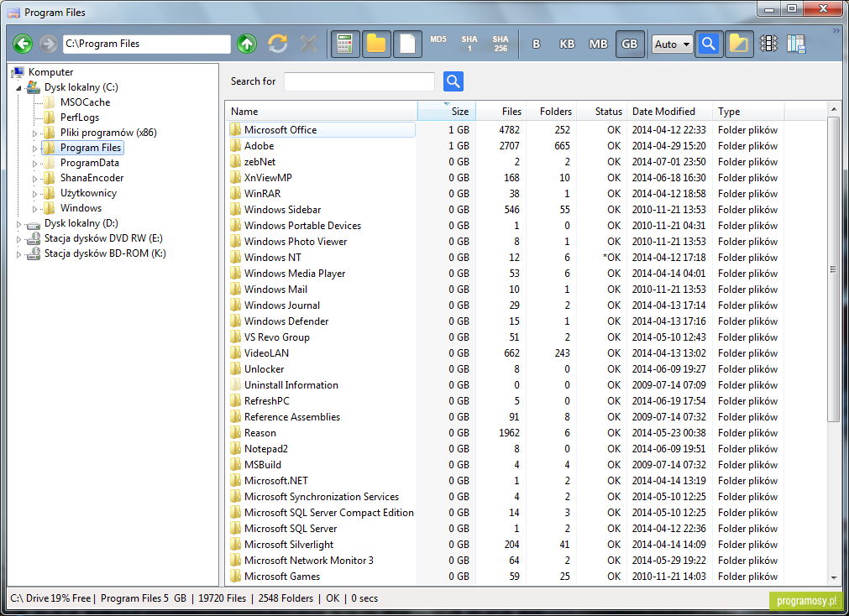Expand Stacja dysków BD-ROM (K:)
This screenshot has height=616, width=849.
coord(18,254)
